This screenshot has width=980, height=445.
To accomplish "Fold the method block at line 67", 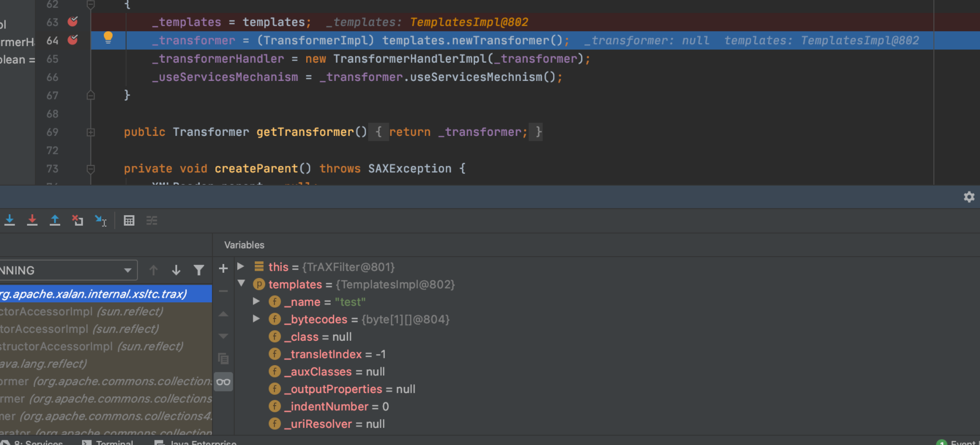I will click(x=91, y=95).
